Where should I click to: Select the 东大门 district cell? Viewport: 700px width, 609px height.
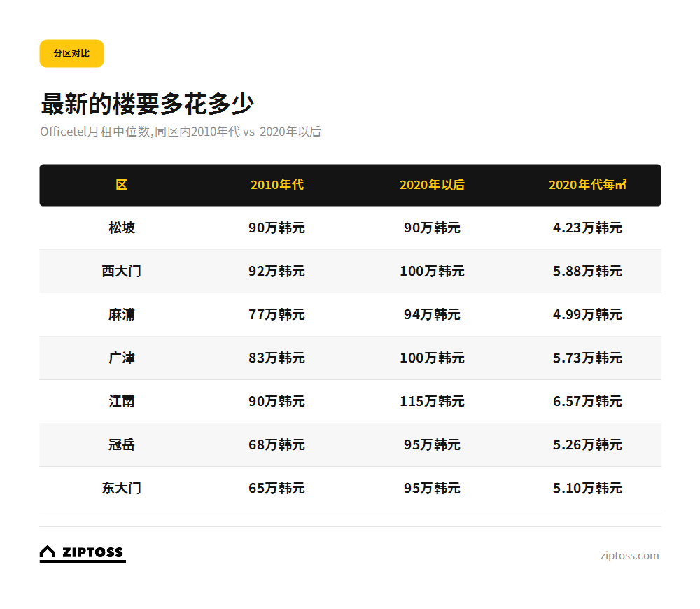click(121, 488)
